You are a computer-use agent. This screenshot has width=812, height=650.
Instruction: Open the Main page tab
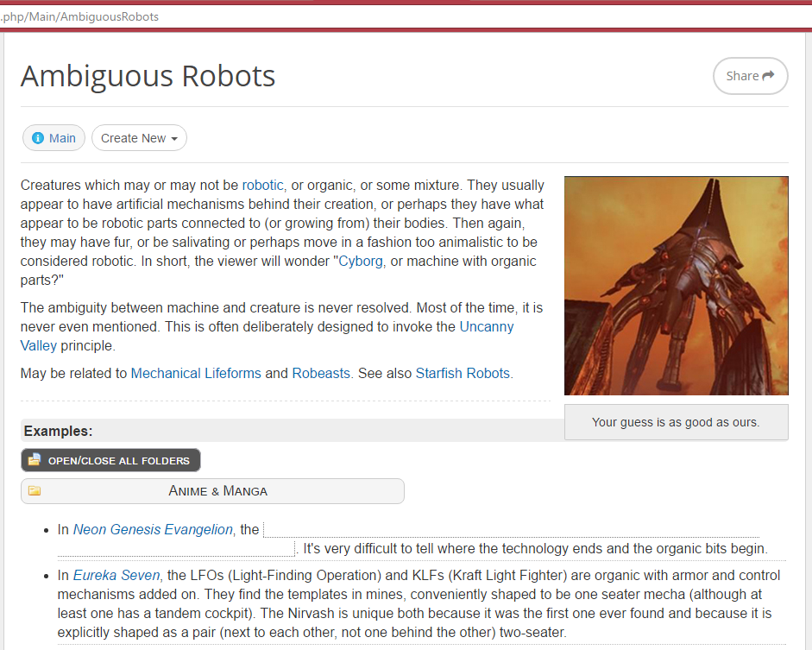coord(54,138)
